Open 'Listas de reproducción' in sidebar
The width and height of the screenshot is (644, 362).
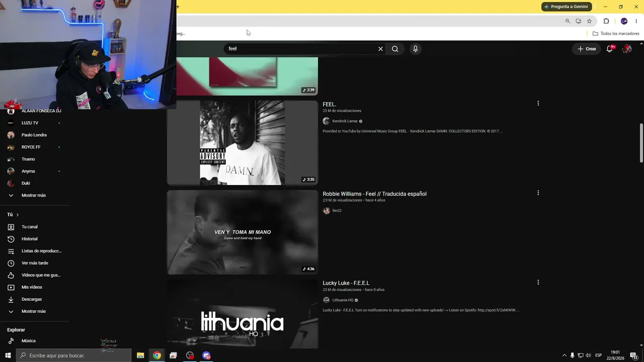point(34,251)
